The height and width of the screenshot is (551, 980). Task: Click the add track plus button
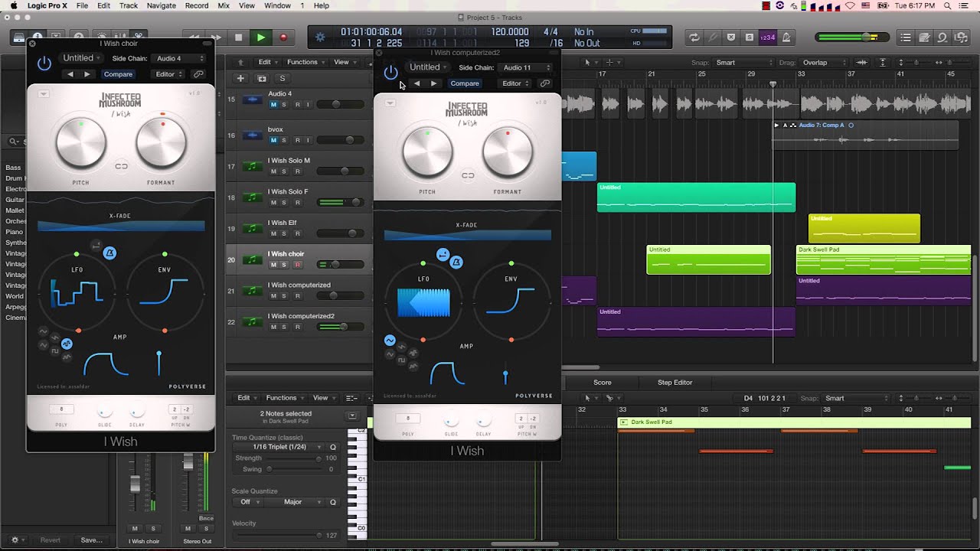[x=240, y=78]
